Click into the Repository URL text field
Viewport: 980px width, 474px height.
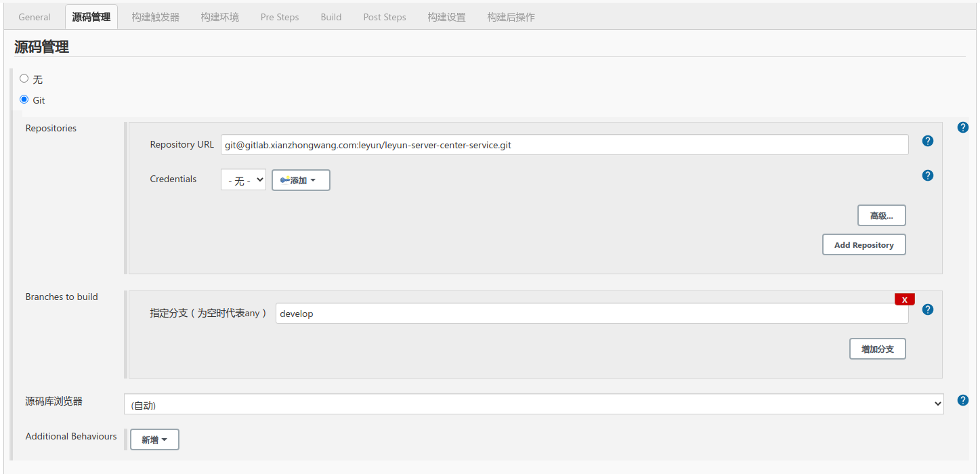click(x=564, y=144)
